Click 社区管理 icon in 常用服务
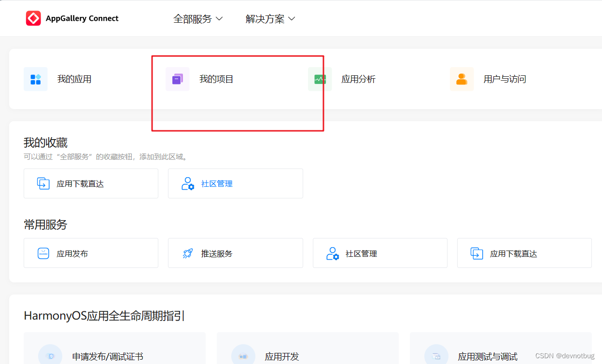The width and height of the screenshot is (602, 364). pos(333,253)
